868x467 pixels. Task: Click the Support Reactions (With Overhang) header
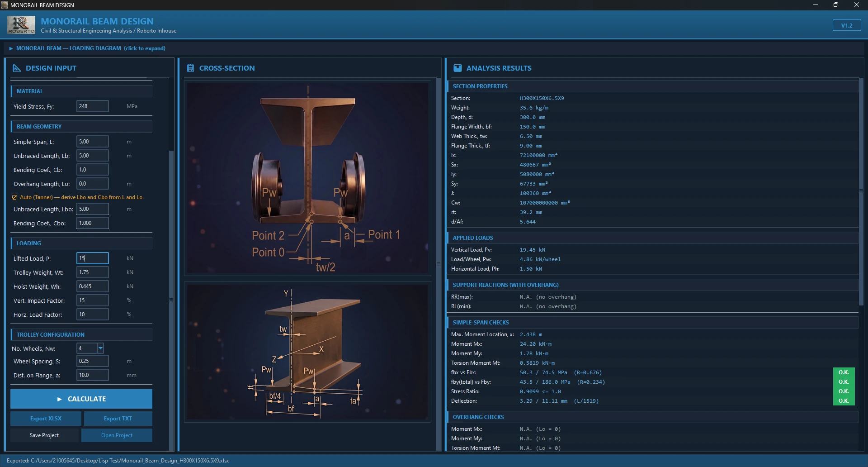coord(652,285)
